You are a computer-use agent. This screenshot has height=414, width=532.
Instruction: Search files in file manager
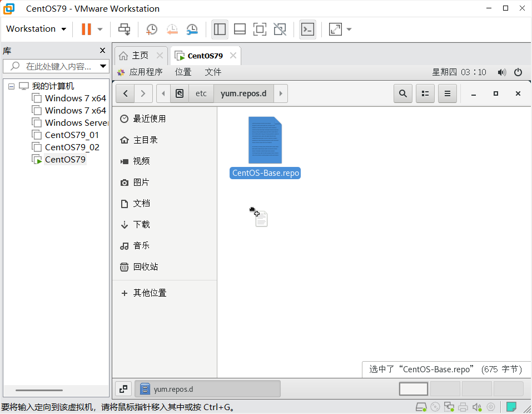point(403,93)
